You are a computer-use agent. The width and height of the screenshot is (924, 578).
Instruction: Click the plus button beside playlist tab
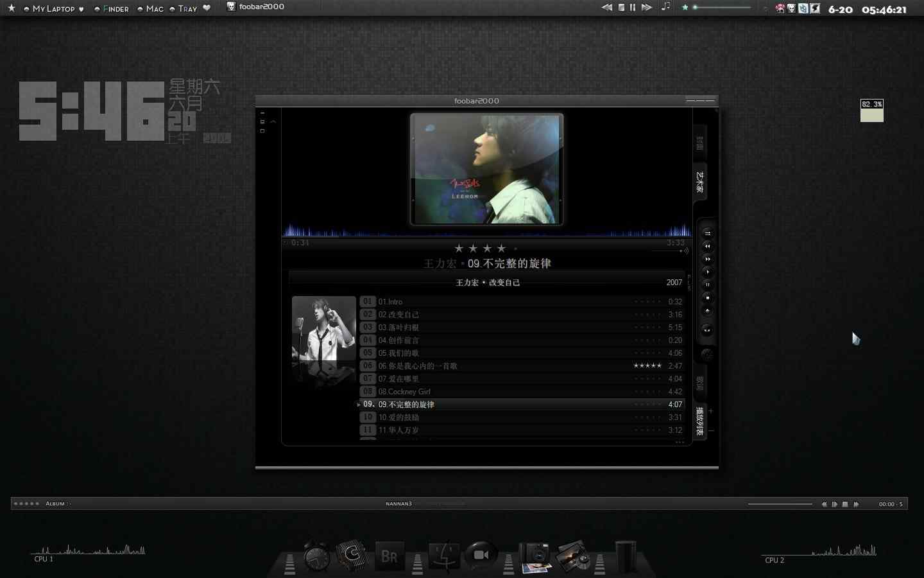point(711,411)
